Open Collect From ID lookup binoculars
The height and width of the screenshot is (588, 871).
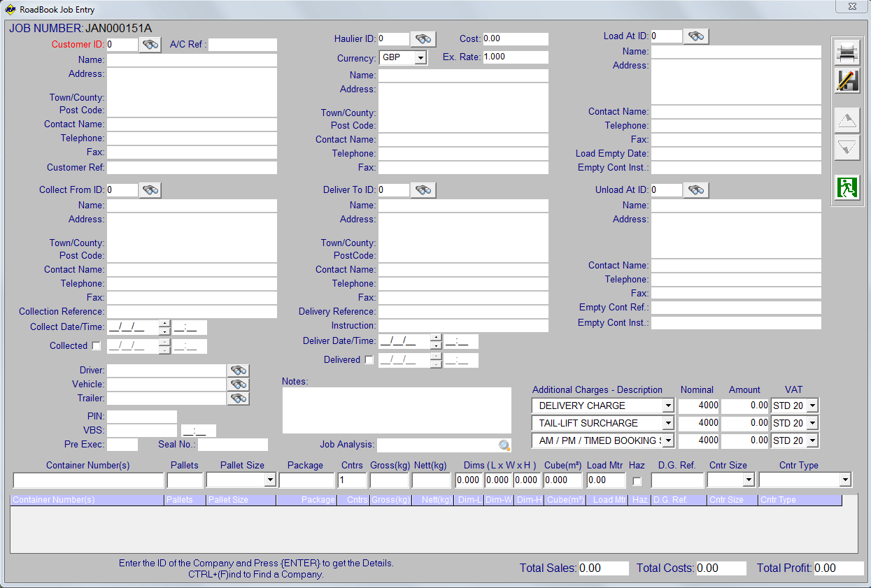coord(150,190)
